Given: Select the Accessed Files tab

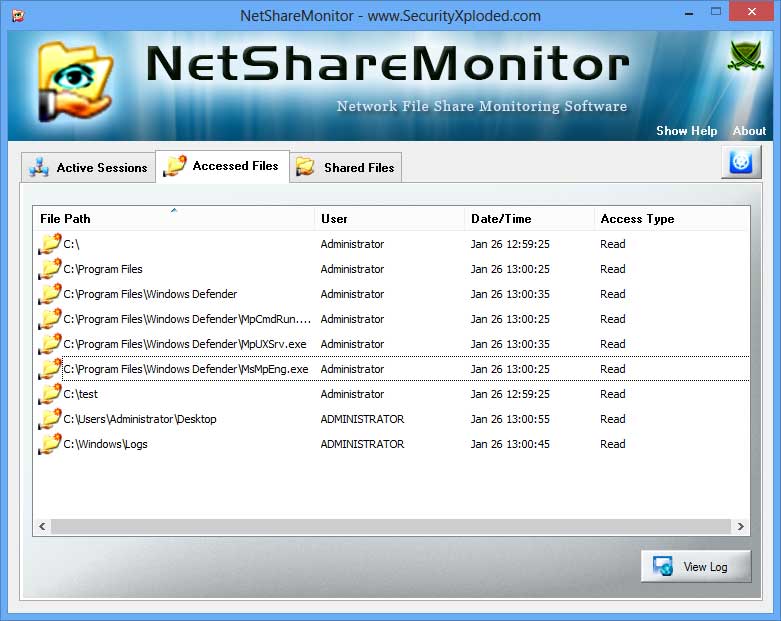Looking at the screenshot, I should pyautogui.click(x=223, y=166).
